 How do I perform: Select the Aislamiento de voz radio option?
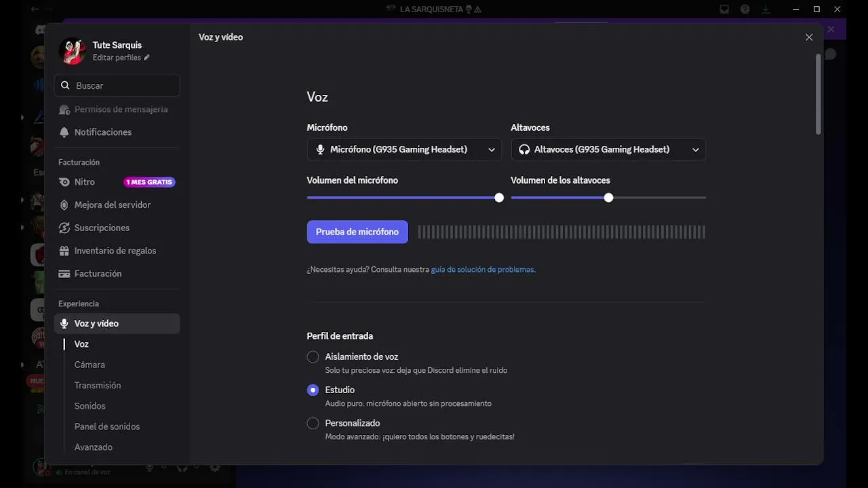[313, 357]
